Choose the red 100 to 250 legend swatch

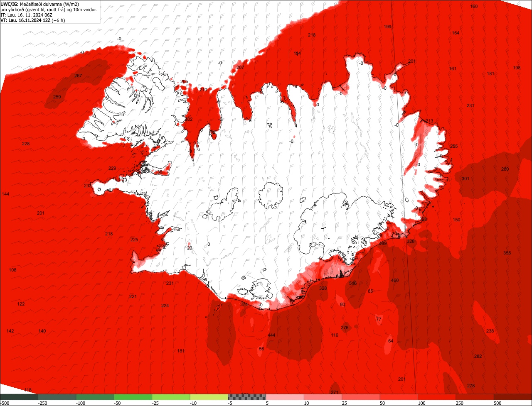pos(437,397)
